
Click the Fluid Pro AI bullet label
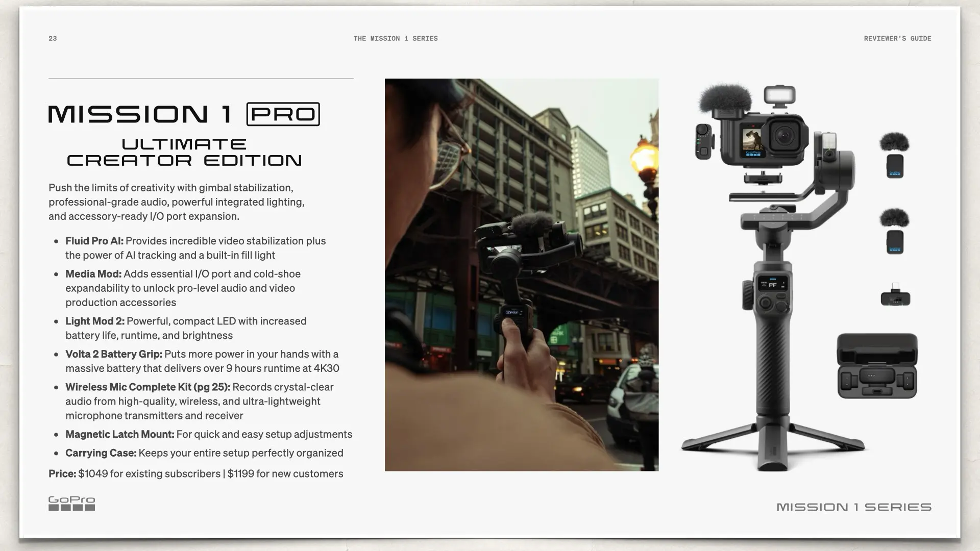[94, 241]
